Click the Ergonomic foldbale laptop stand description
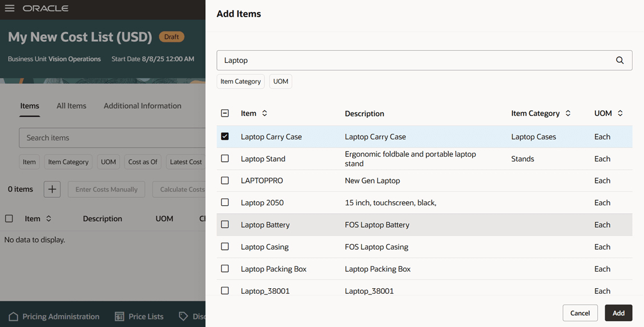The width and height of the screenshot is (644, 327). [x=410, y=159]
